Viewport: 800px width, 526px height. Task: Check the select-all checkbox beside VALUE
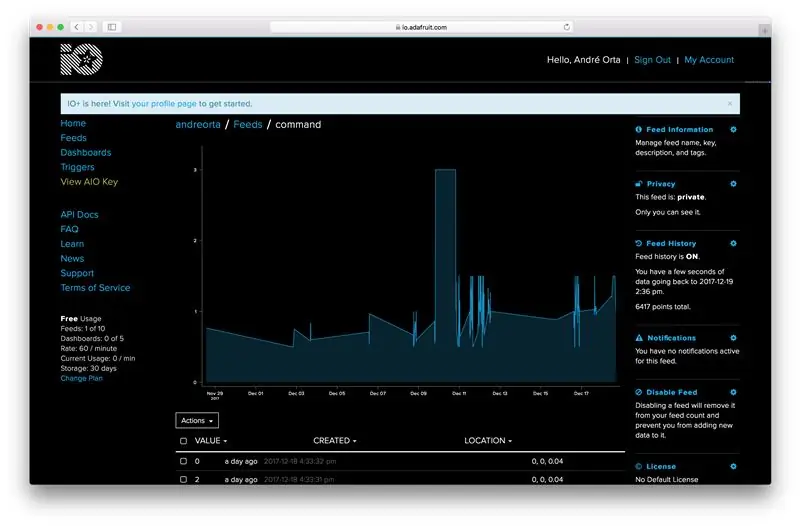(184, 441)
